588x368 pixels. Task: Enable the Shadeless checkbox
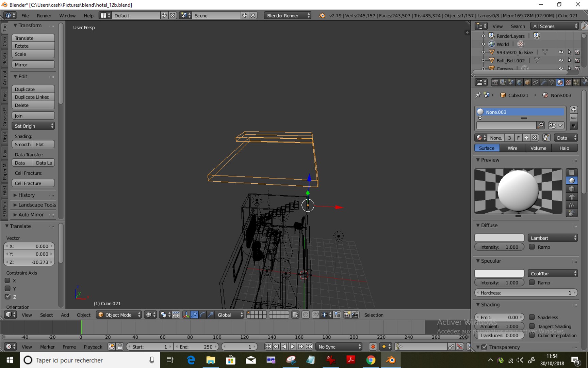tap(532, 317)
